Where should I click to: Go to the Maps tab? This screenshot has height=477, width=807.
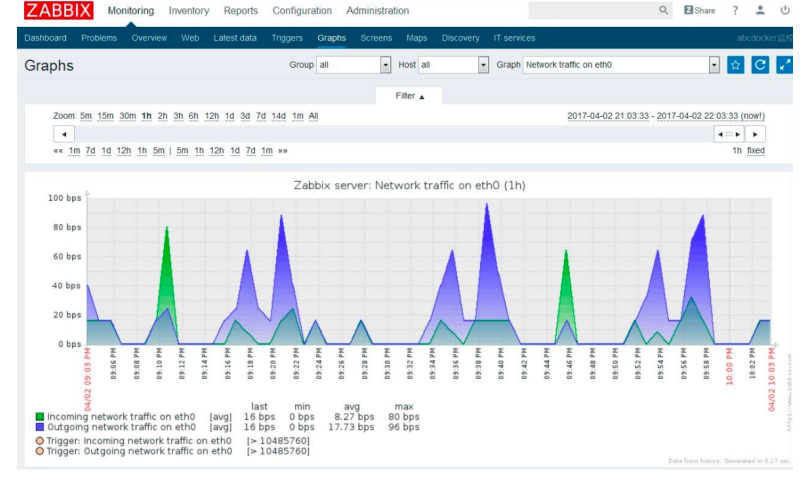click(417, 38)
